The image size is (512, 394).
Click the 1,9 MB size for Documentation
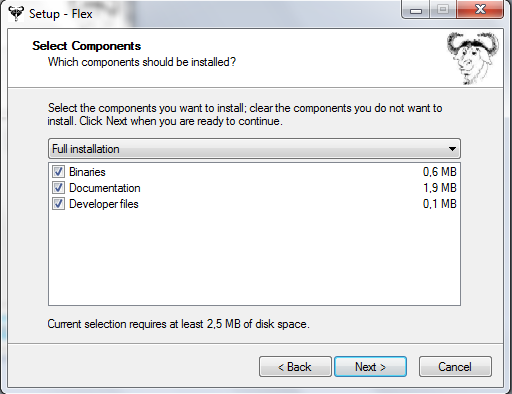[440, 188]
